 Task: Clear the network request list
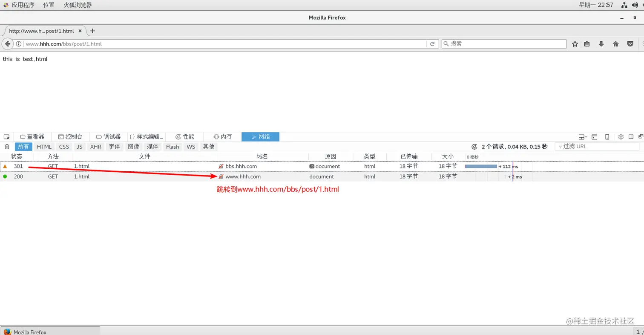7,147
